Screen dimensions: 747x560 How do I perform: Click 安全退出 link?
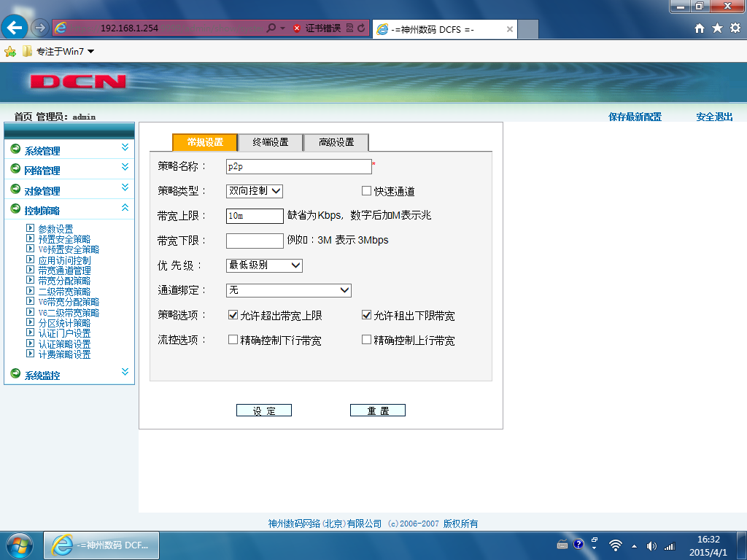tap(715, 117)
